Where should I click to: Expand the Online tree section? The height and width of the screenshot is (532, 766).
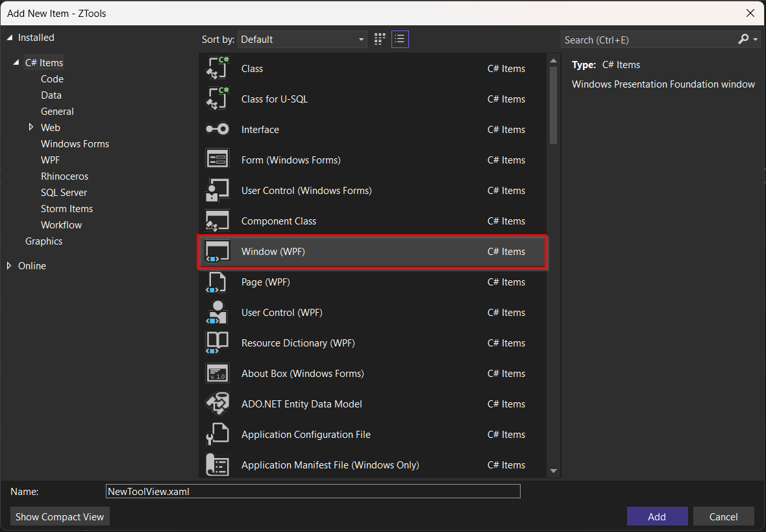pyautogui.click(x=9, y=266)
